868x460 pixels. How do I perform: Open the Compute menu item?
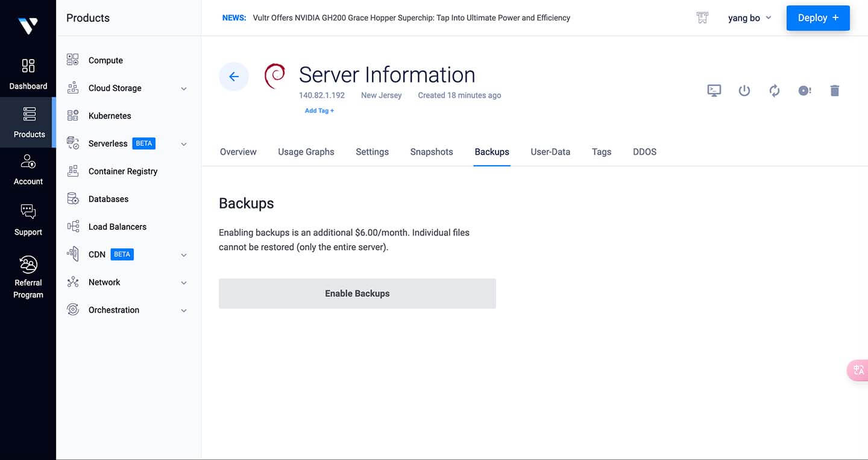click(x=105, y=60)
